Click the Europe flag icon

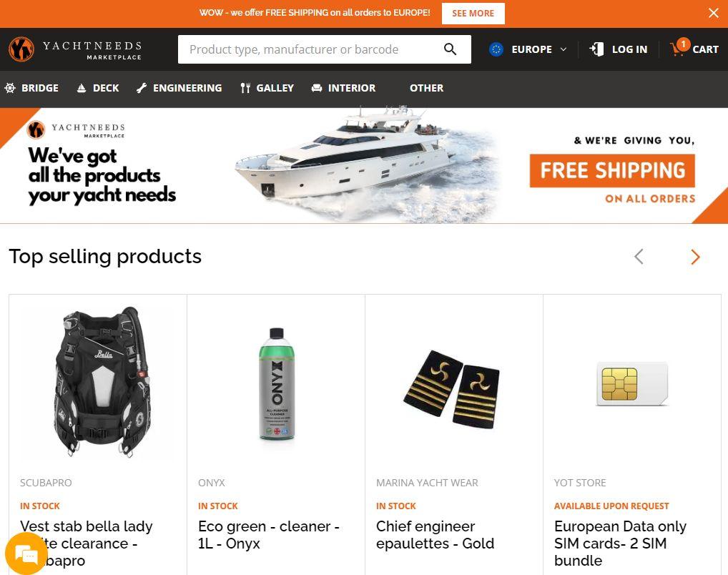click(x=496, y=49)
